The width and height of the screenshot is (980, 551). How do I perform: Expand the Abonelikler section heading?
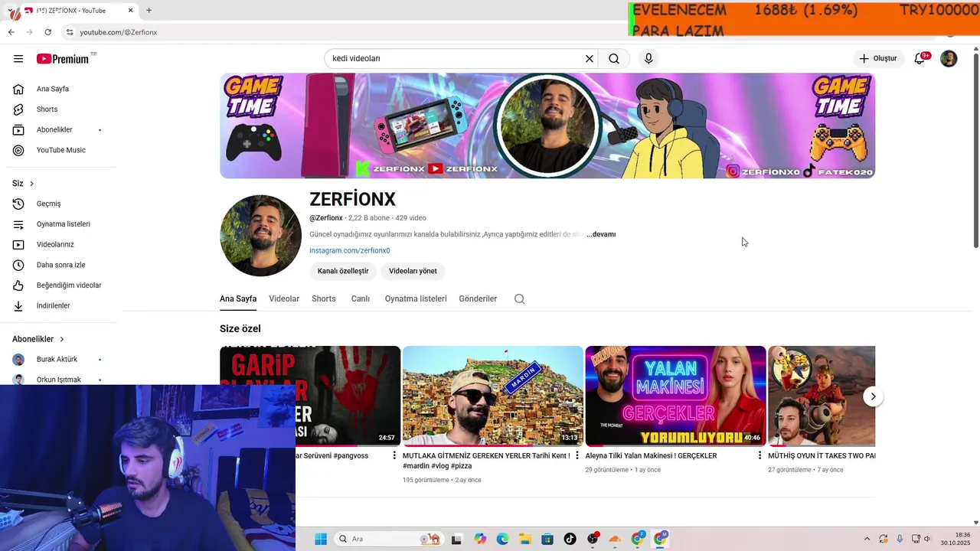[38, 339]
